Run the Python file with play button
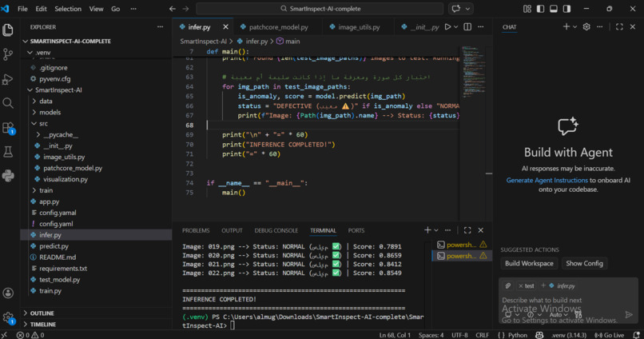The height and width of the screenshot is (339, 644). [x=448, y=26]
